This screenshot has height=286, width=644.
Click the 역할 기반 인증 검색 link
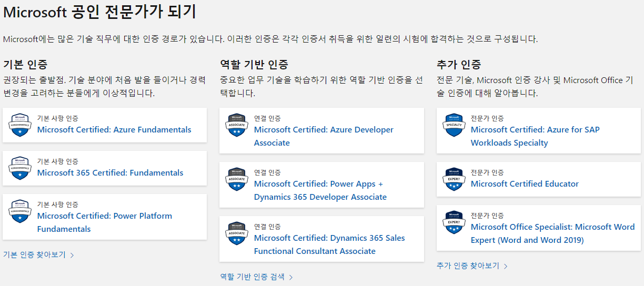pyautogui.click(x=252, y=277)
